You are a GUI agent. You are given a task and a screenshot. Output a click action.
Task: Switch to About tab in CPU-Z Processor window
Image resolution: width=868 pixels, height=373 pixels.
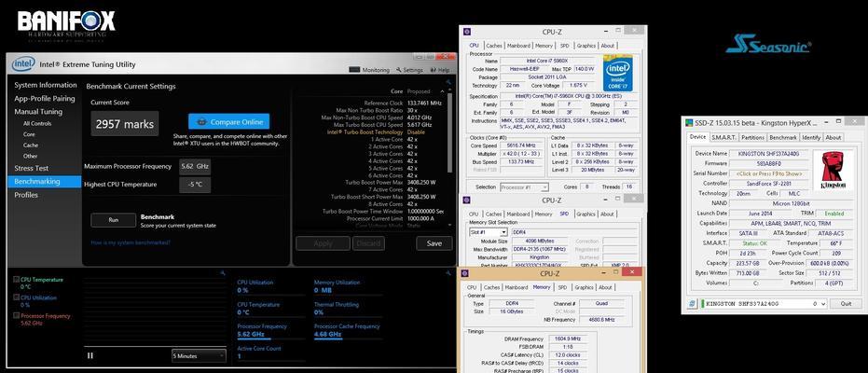[x=607, y=46]
